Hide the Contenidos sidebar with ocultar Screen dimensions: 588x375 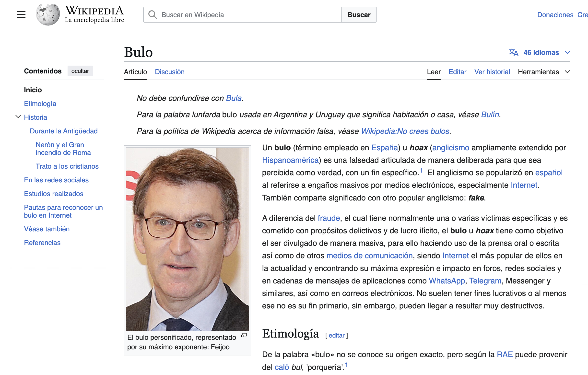pos(80,71)
